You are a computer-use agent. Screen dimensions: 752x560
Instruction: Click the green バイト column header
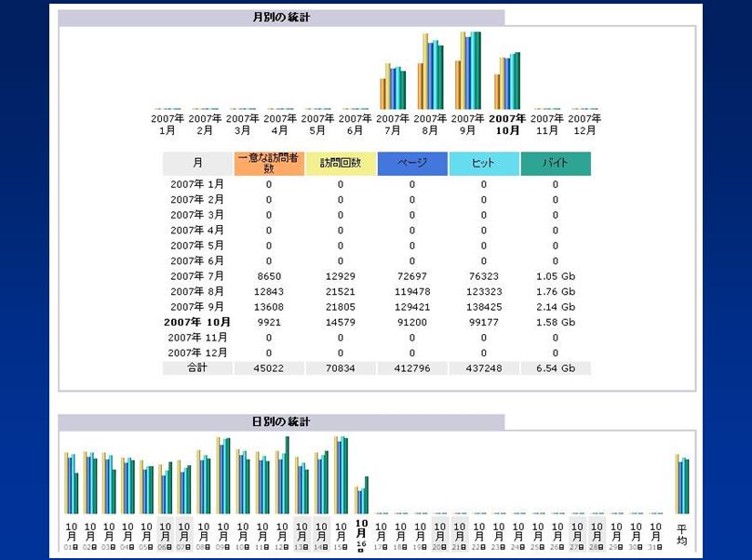pos(556,164)
